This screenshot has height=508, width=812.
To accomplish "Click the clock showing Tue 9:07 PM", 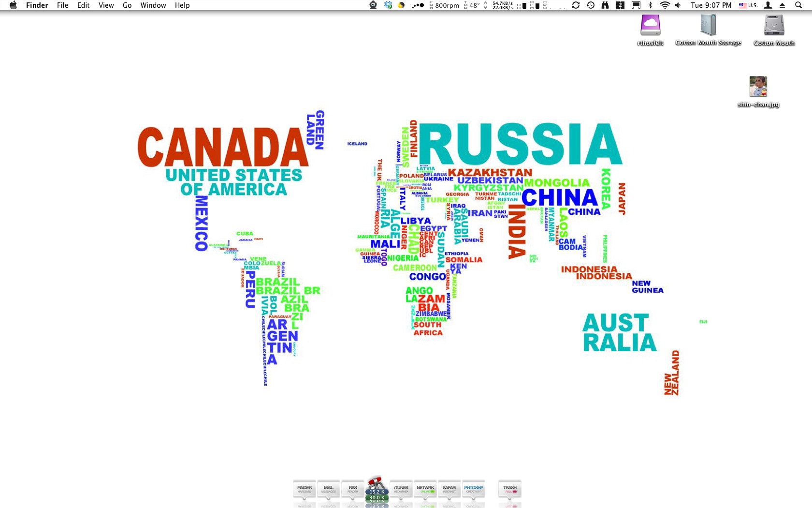I will pyautogui.click(x=711, y=5).
